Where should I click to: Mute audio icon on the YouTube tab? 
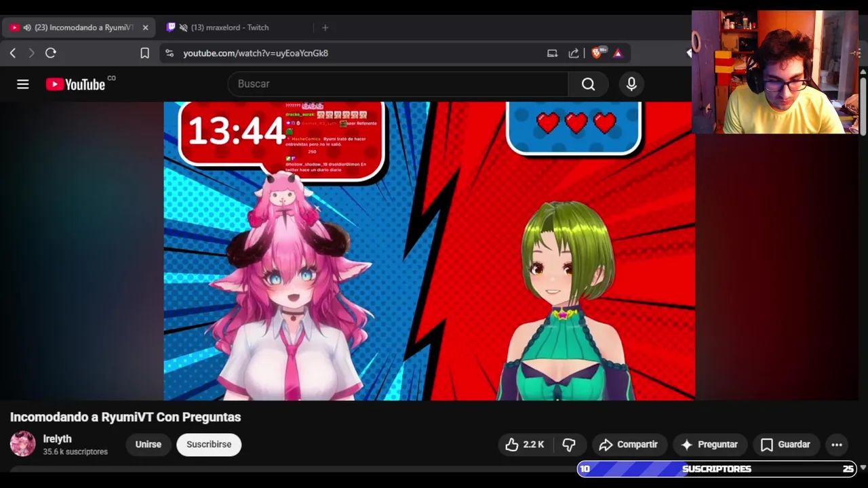click(x=27, y=28)
